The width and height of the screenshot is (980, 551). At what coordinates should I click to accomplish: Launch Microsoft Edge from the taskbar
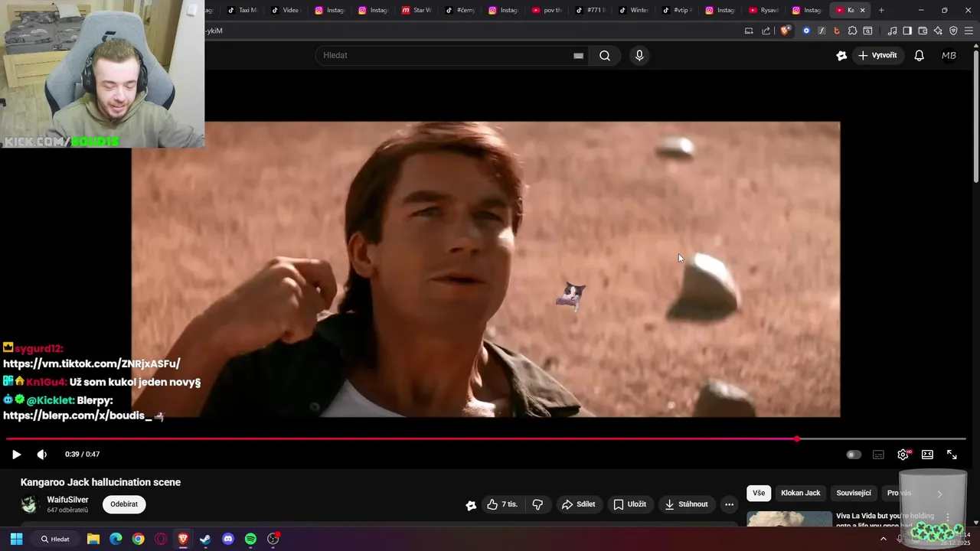coord(116,539)
